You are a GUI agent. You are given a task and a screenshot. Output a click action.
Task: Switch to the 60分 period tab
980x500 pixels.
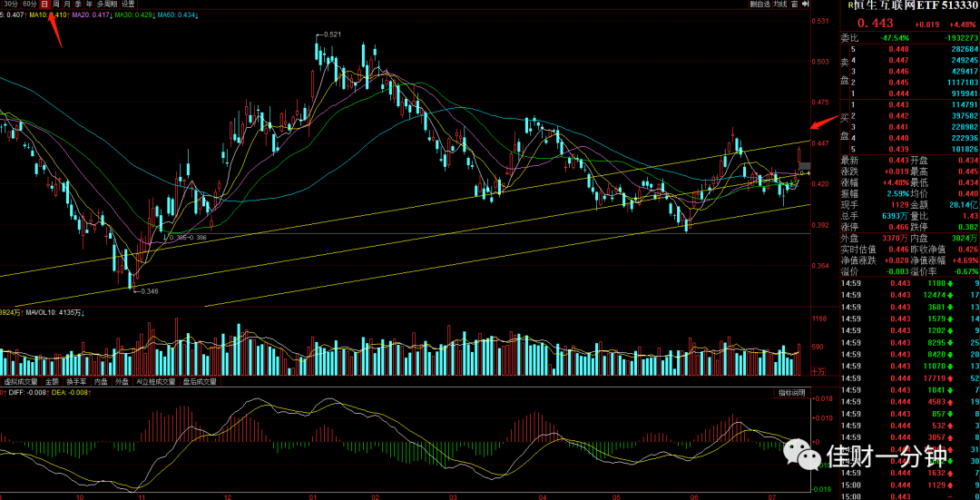pos(29,4)
